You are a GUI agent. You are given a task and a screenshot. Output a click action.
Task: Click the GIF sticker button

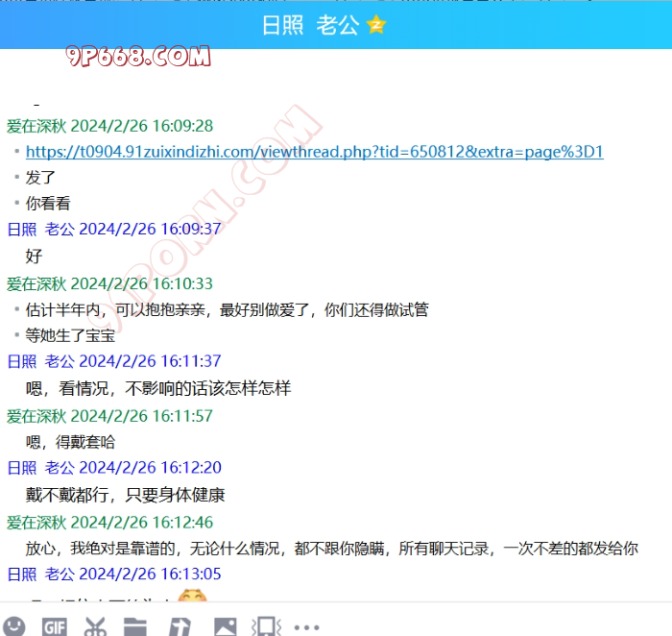click(55, 626)
